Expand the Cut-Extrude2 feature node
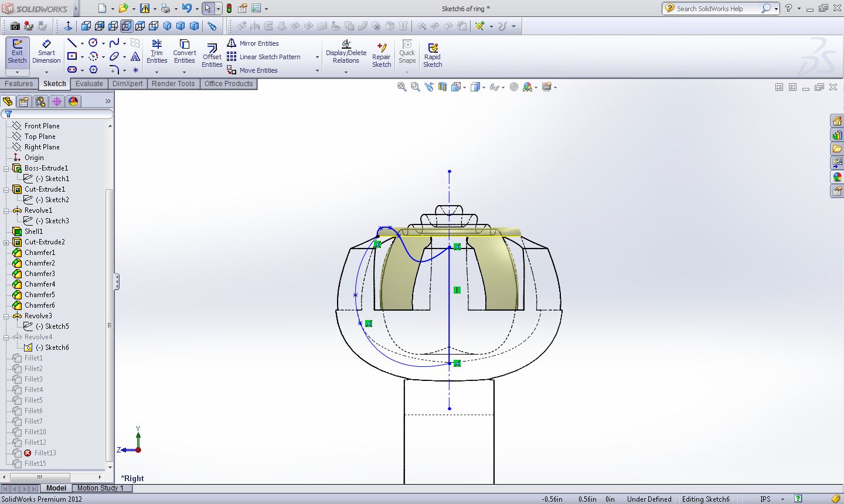 [6, 242]
